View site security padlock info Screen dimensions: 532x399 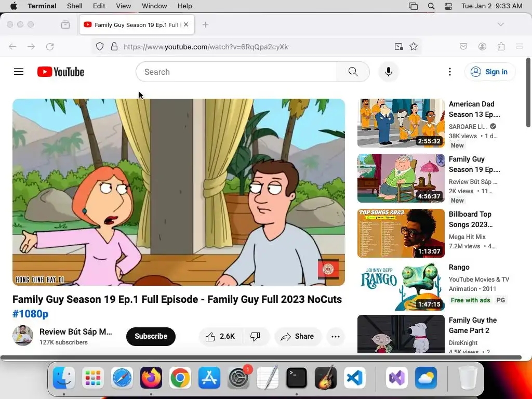tap(114, 46)
